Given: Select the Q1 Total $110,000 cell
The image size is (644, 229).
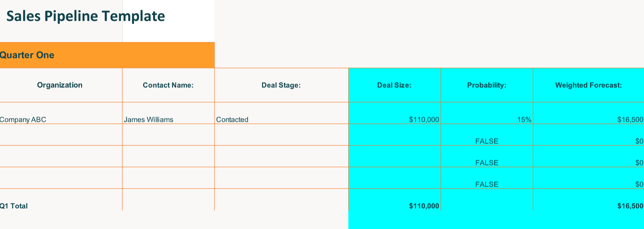Looking at the screenshot, I should tap(395, 200).
